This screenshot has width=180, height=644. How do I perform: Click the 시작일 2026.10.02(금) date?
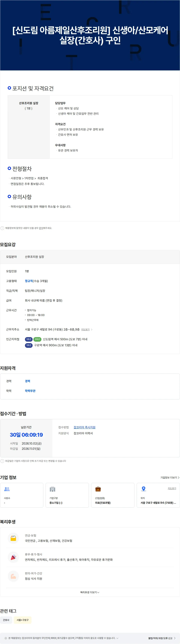coord(31,443)
